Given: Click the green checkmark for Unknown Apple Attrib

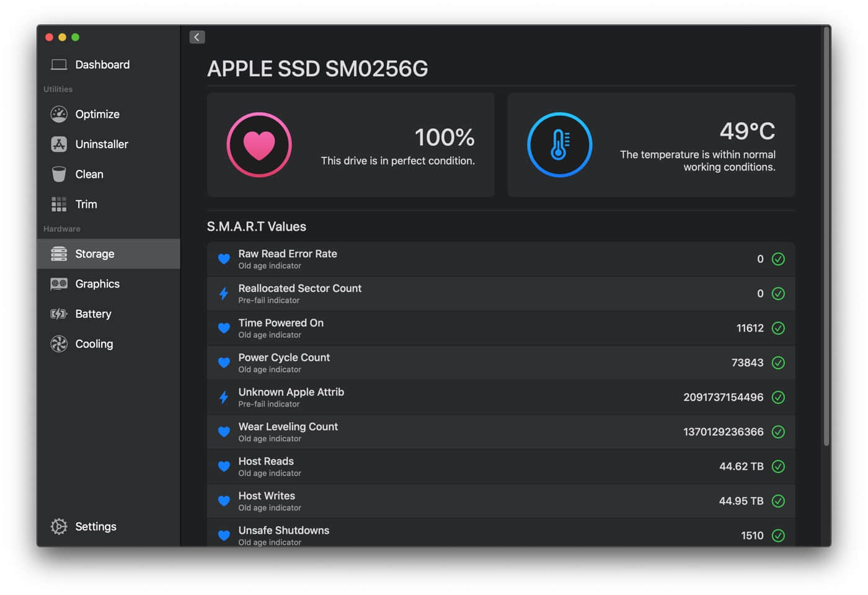Looking at the screenshot, I should pos(778,397).
